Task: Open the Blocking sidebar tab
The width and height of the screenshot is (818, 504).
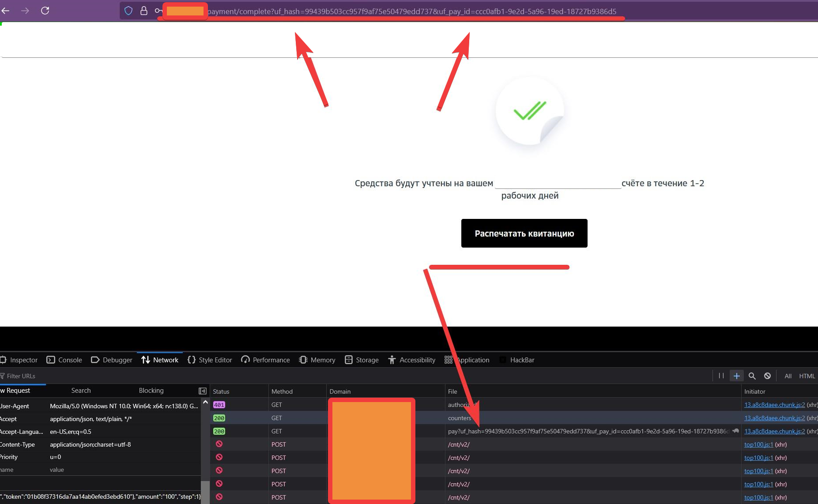Action: click(151, 391)
